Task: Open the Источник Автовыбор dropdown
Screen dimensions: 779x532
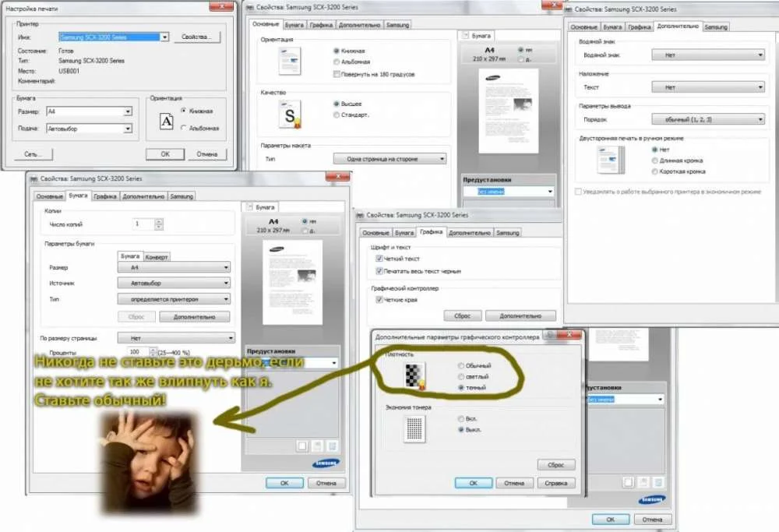Action: [x=174, y=284]
